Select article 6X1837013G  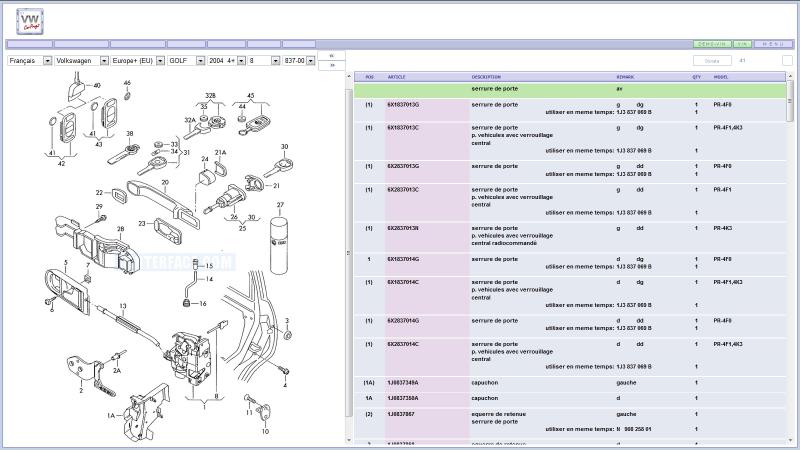pos(403,105)
